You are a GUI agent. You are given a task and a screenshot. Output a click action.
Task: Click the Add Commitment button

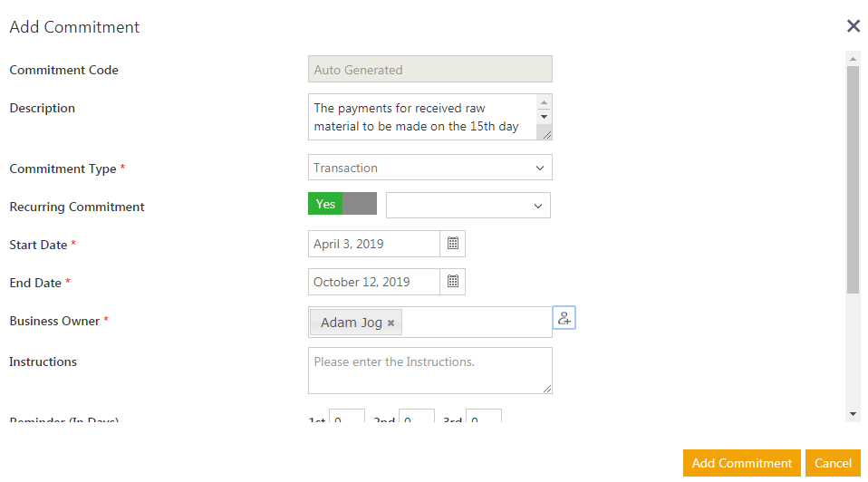point(742,463)
